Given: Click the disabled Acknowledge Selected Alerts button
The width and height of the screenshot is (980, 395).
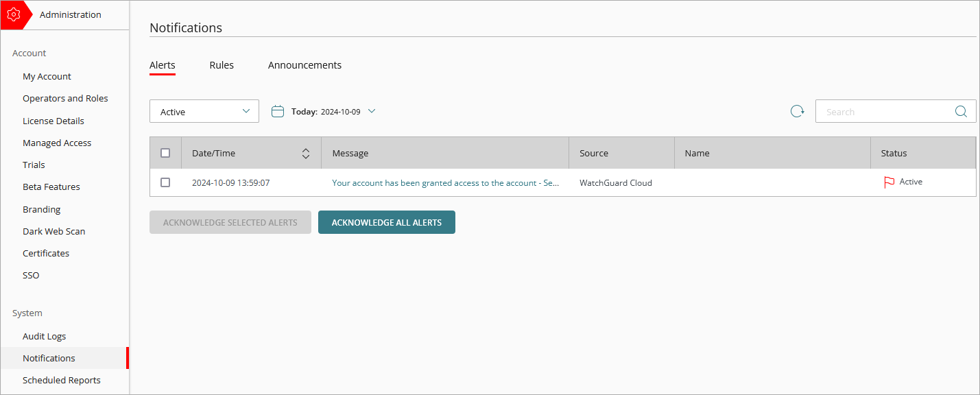Looking at the screenshot, I should tap(230, 222).
